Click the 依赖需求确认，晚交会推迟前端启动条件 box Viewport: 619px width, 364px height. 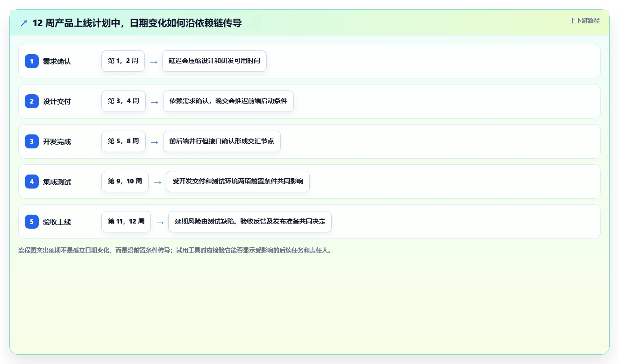[x=228, y=101]
